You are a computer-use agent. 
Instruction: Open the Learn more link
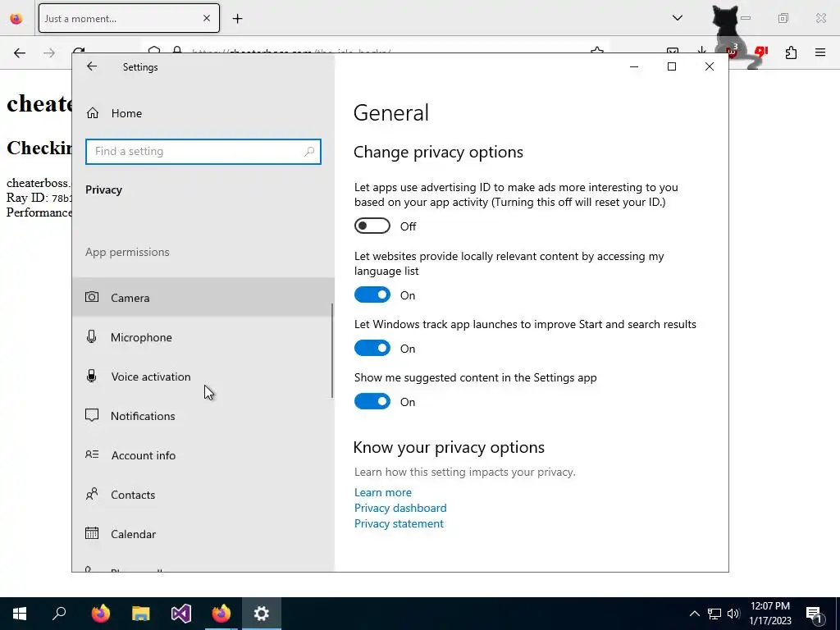click(x=383, y=492)
